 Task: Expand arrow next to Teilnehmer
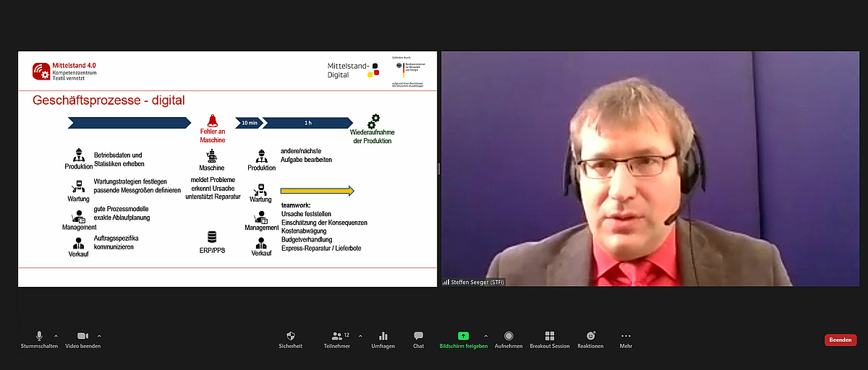coord(360,336)
